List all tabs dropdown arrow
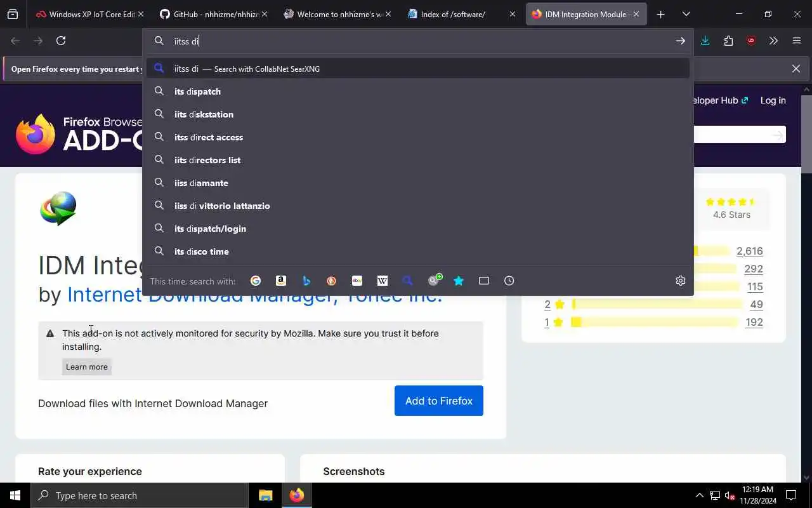 click(x=686, y=14)
